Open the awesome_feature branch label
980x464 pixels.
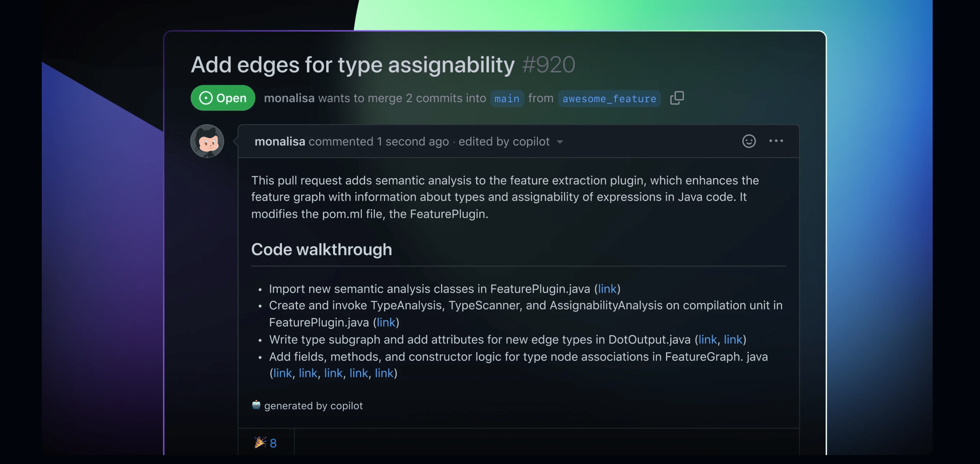[x=609, y=99]
